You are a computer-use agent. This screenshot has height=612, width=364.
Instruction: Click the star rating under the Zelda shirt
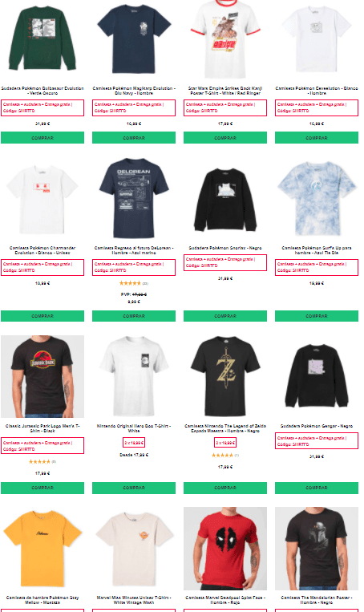tap(222, 455)
